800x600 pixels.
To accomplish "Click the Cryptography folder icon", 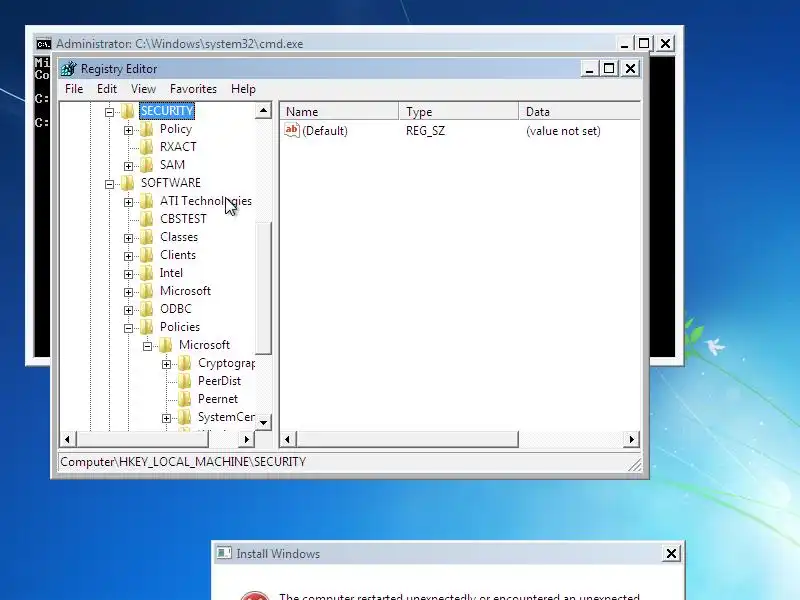I will click(185, 363).
